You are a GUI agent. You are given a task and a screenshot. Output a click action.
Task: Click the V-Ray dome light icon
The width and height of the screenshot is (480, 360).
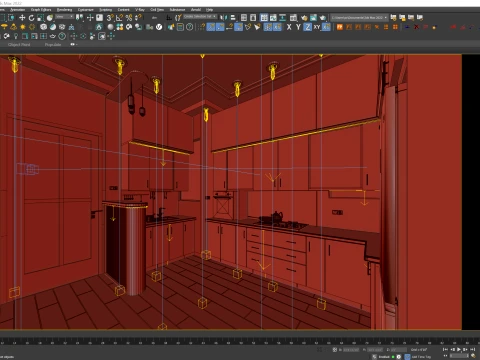[x=4, y=27]
